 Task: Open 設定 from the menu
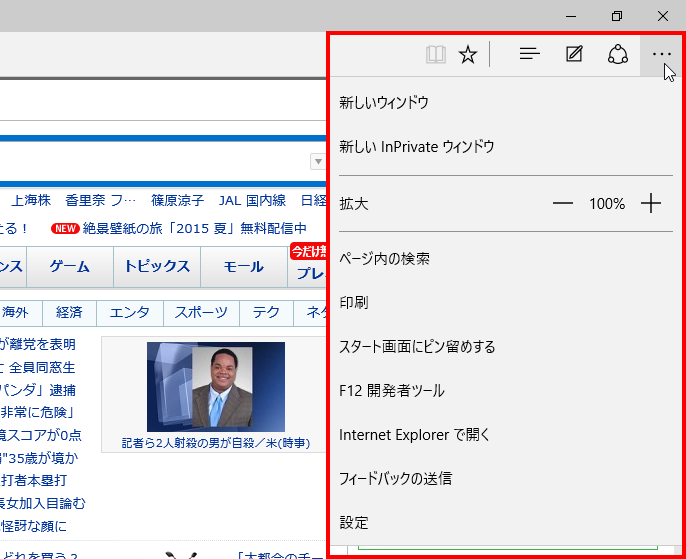(354, 523)
